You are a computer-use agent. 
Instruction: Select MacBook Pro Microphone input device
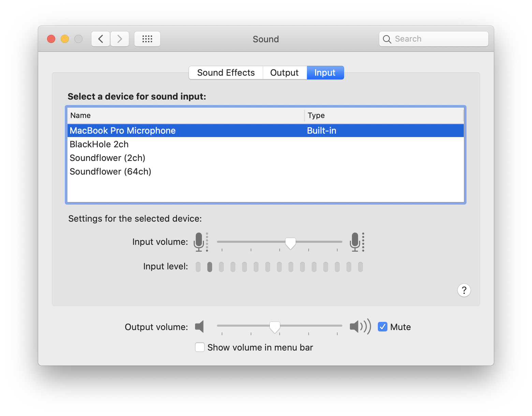point(266,131)
